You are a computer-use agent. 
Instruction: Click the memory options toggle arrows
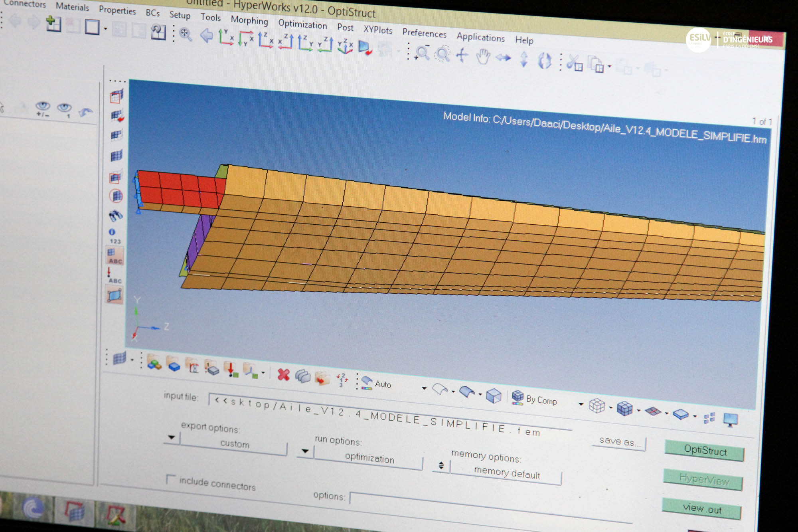tap(441, 465)
